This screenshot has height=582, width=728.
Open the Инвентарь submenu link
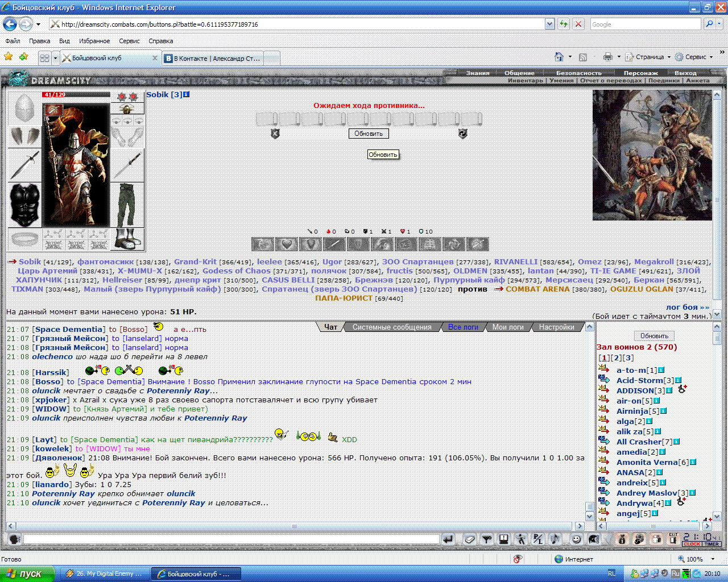[x=526, y=80]
